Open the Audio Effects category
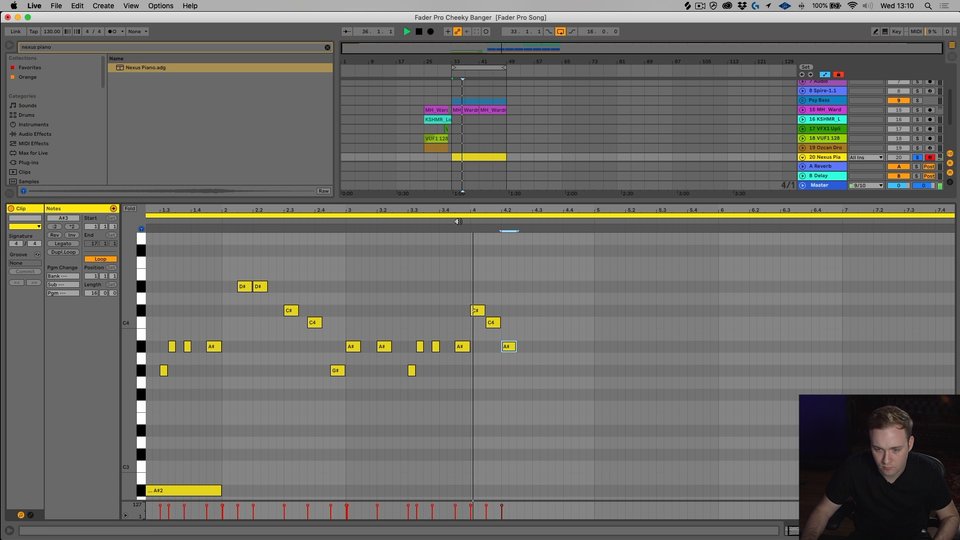The height and width of the screenshot is (540, 960). [x=35, y=134]
